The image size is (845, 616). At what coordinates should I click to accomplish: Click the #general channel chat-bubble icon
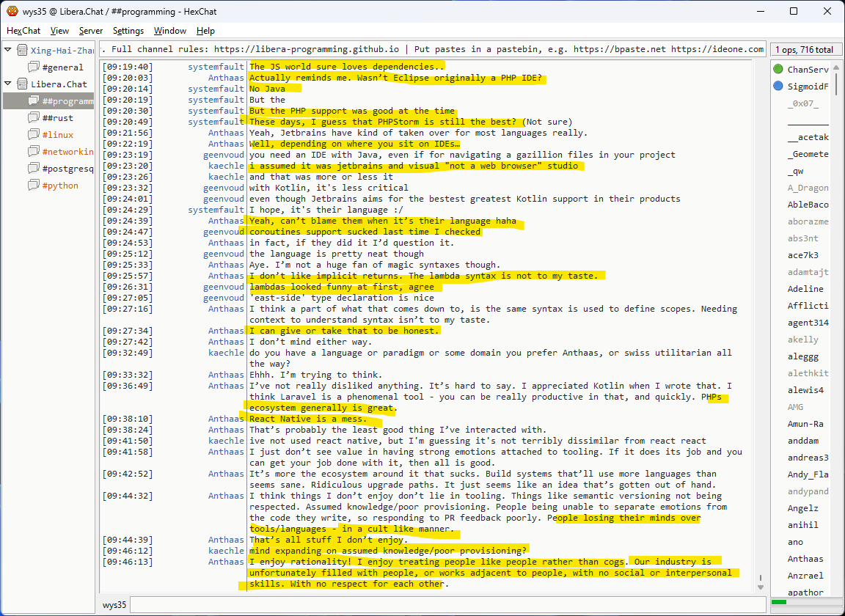coord(34,67)
